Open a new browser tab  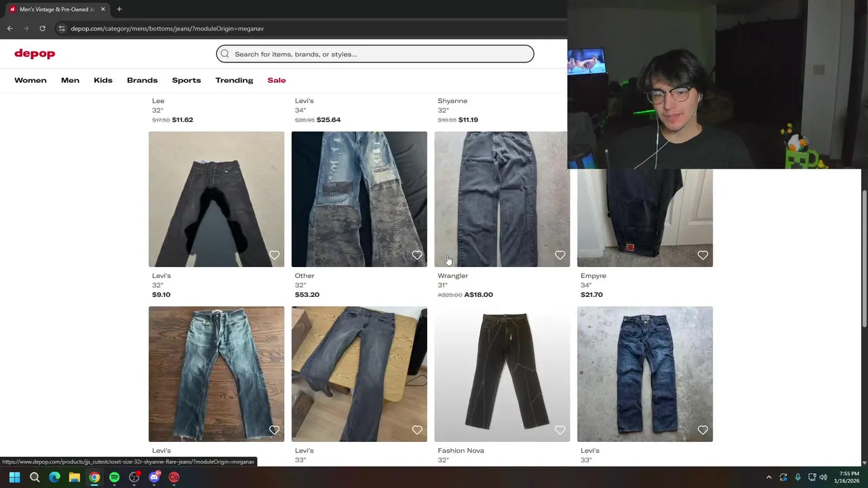(119, 9)
